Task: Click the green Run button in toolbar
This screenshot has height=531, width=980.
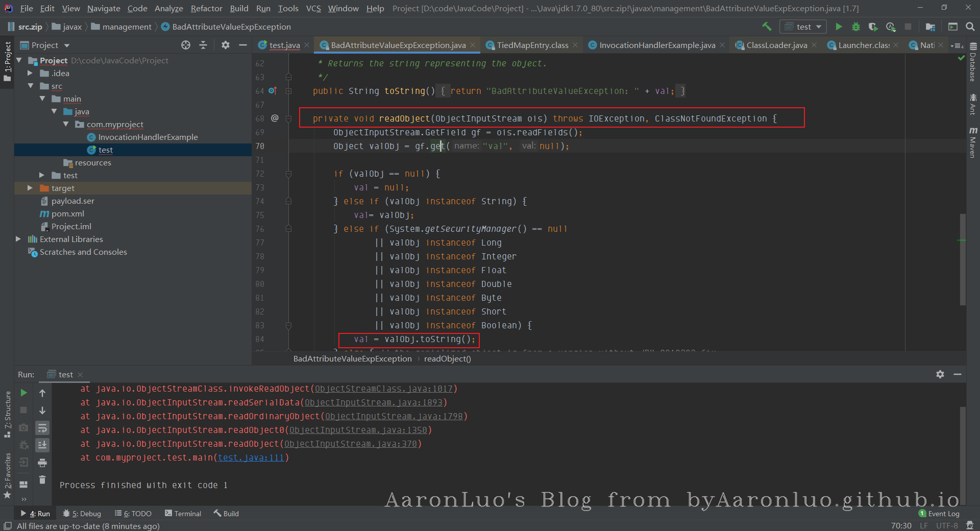Action: 838,27
